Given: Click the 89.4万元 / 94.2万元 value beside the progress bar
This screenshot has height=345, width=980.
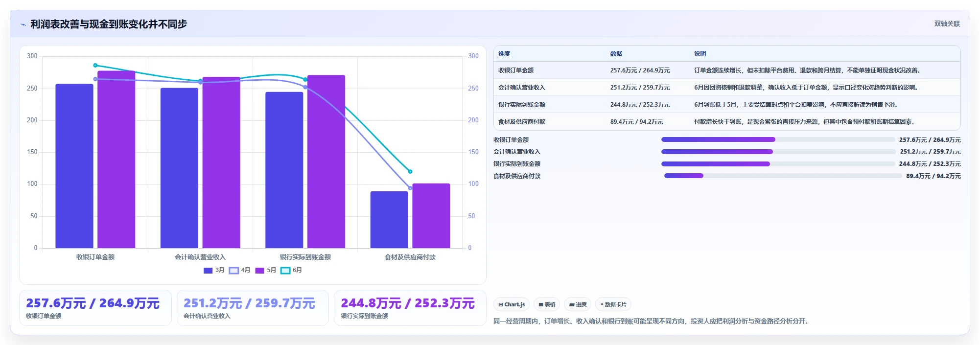Looking at the screenshot, I should click(933, 176).
